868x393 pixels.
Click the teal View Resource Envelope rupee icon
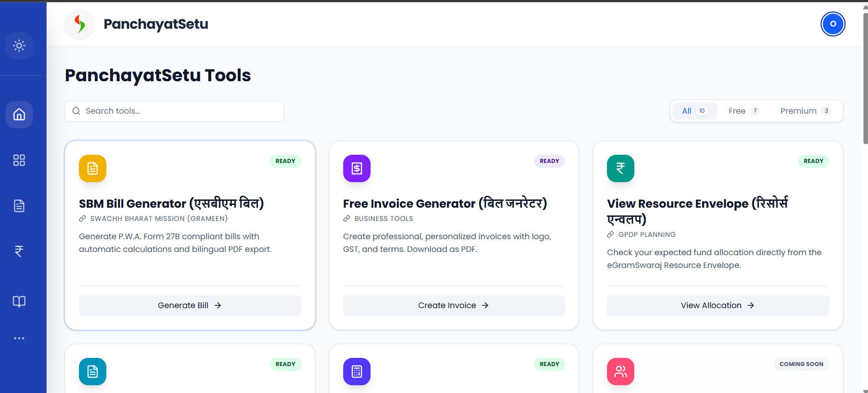620,168
